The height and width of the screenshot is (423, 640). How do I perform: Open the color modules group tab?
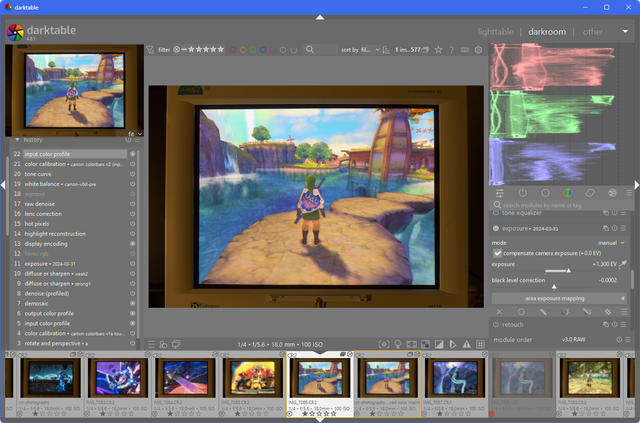tap(568, 192)
